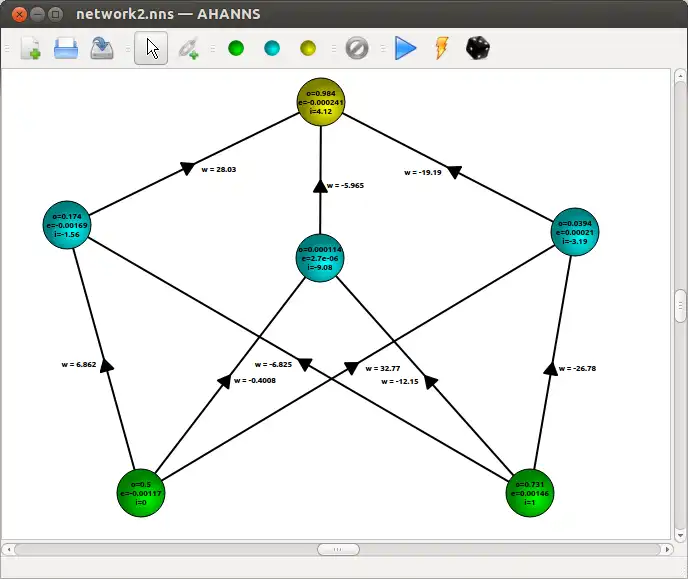Click arrowhead on the w = 28.03 connection
688x579 pixels.
click(x=187, y=168)
